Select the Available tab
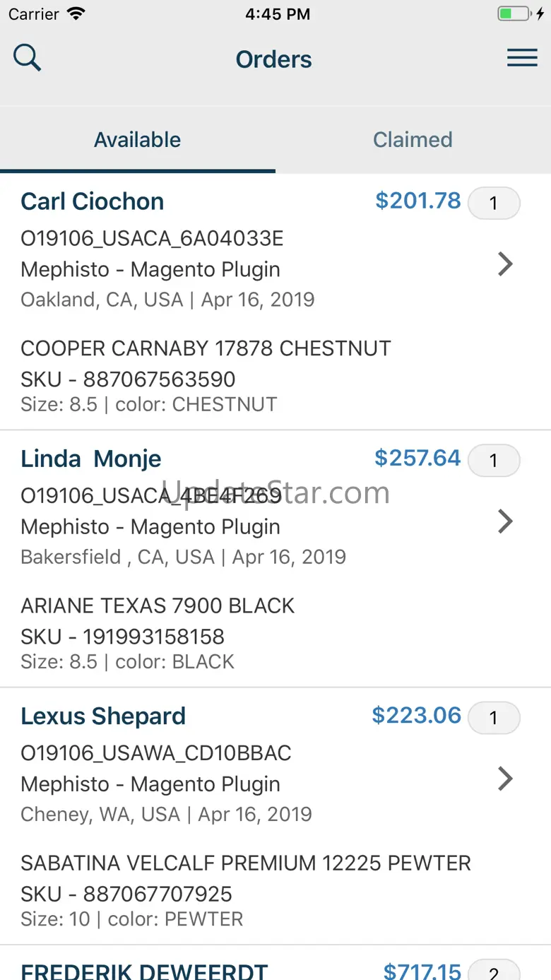The height and width of the screenshot is (980, 551). (138, 139)
